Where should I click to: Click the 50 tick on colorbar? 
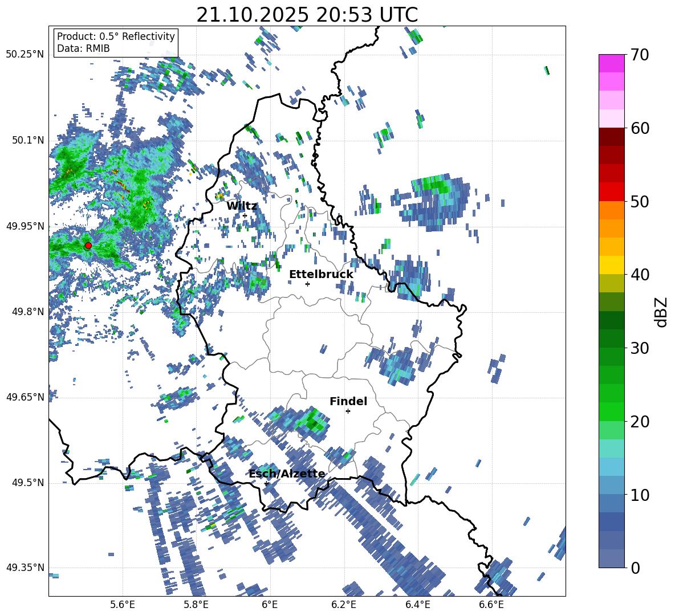[640, 201]
